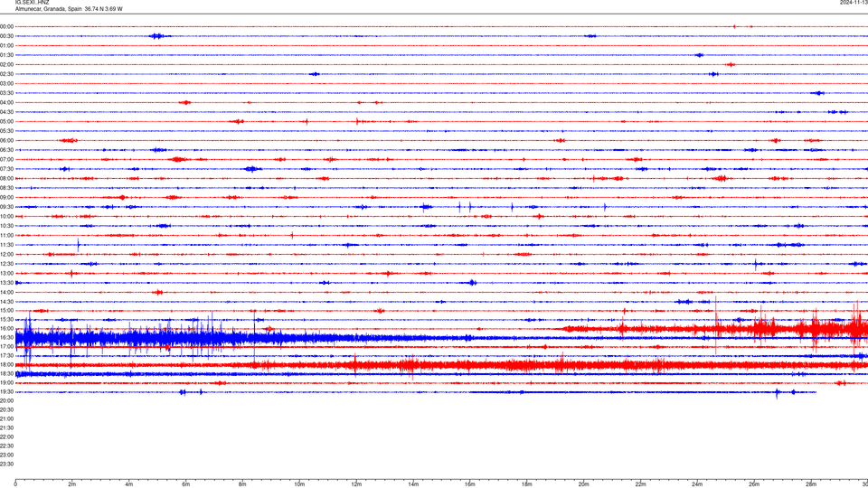Click the 05:00 time row label
The height and width of the screenshot is (488, 868).
[6, 122]
